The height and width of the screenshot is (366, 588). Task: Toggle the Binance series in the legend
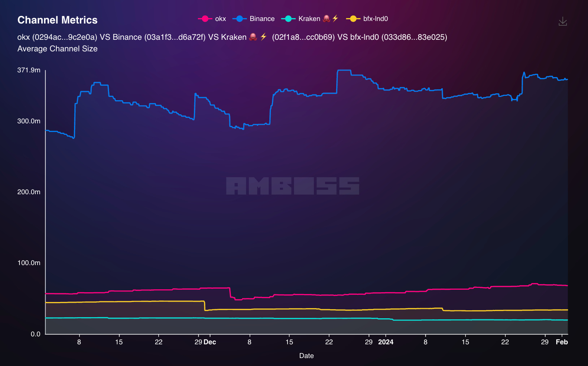point(254,19)
